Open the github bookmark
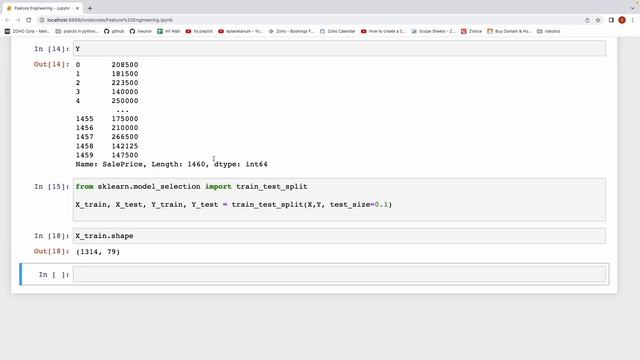This screenshot has height=360, width=640. click(114, 31)
